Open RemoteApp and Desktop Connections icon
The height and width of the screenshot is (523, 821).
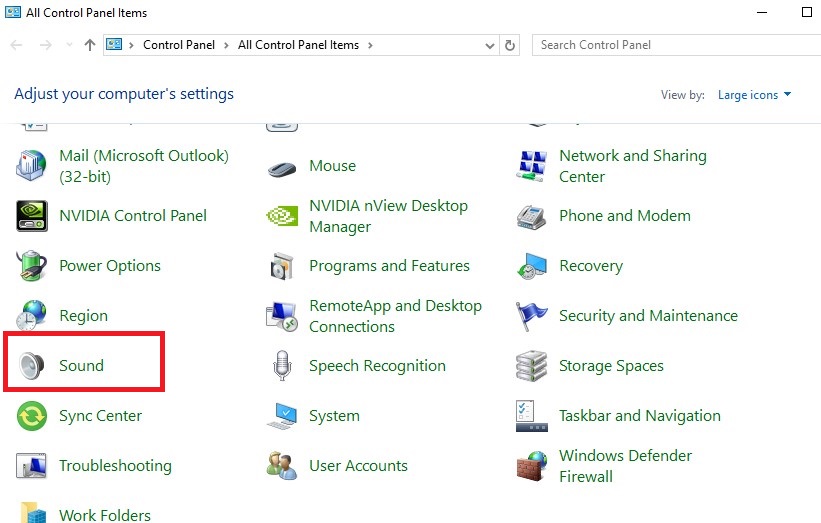pyautogui.click(x=282, y=316)
